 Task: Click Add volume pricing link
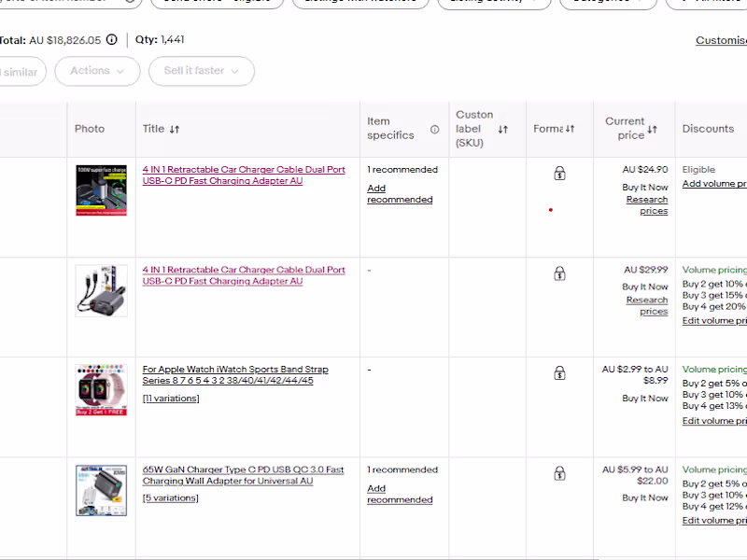(714, 184)
